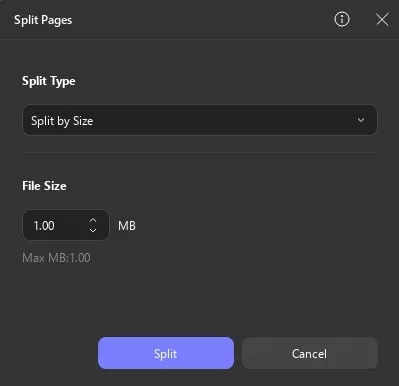
Task: Increase file size with the up arrow
Action: [93, 220]
